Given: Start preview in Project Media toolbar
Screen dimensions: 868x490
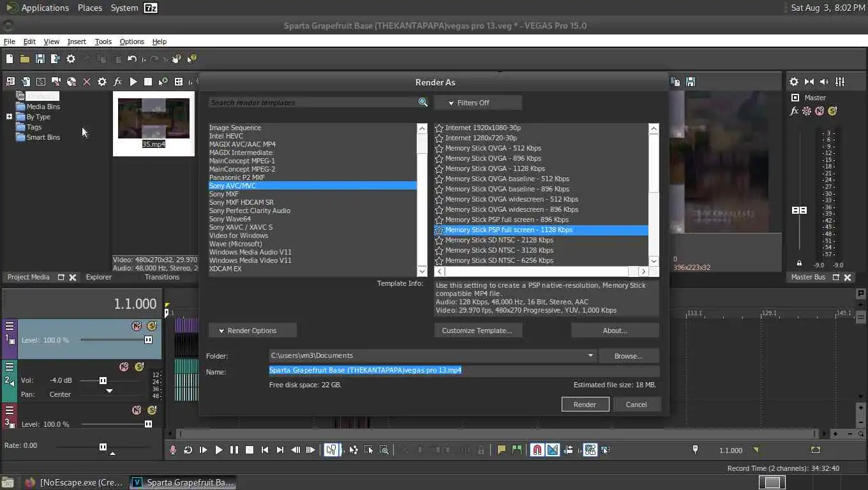Looking at the screenshot, I should [x=133, y=82].
